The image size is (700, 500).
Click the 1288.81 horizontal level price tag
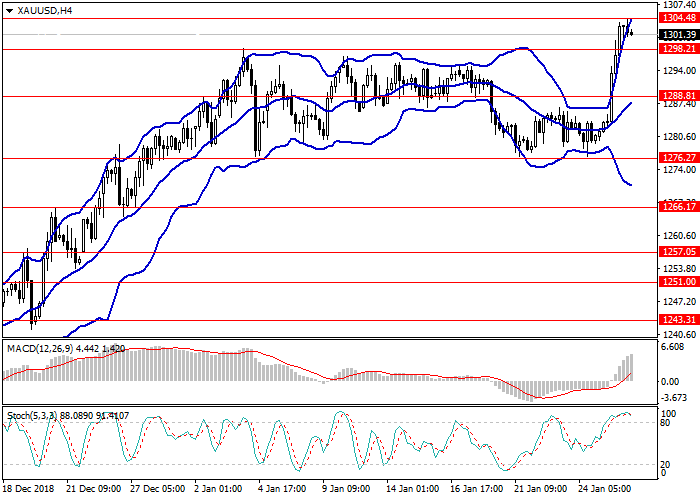pyautogui.click(x=675, y=96)
